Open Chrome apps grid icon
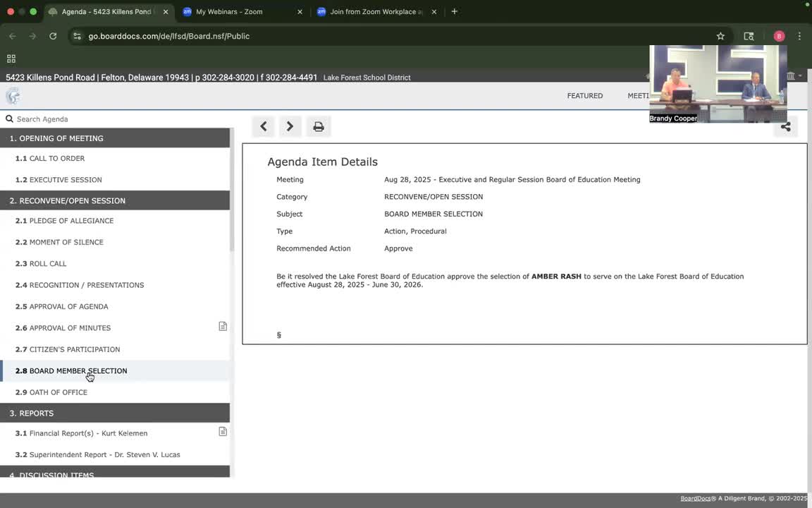The width and height of the screenshot is (812, 508). coord(11,59)
